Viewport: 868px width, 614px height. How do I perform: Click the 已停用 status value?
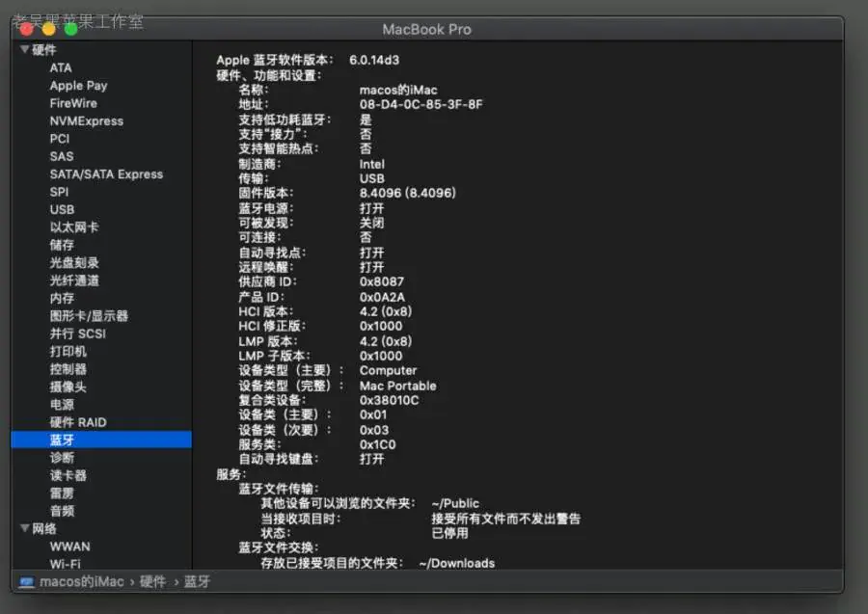tap(449, 533)
